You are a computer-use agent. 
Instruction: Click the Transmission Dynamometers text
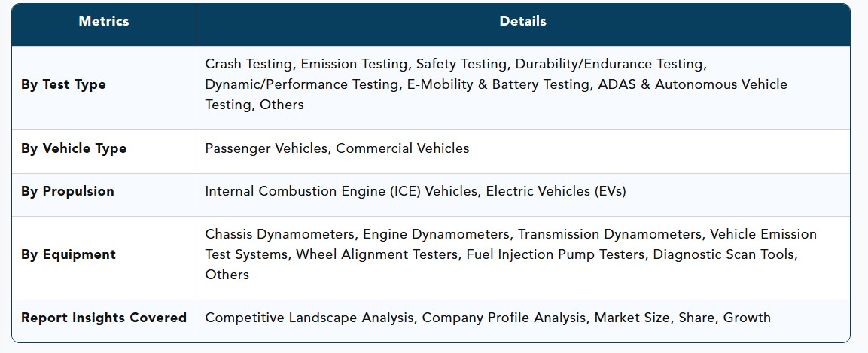[609, 234]
